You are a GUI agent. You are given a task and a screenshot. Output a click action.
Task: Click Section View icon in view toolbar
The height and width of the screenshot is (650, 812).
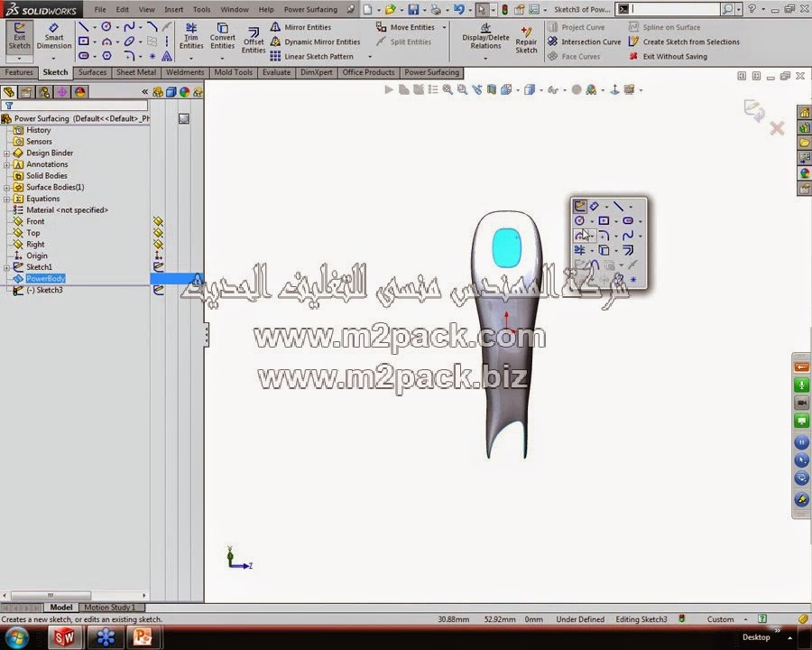pos(492,89)
